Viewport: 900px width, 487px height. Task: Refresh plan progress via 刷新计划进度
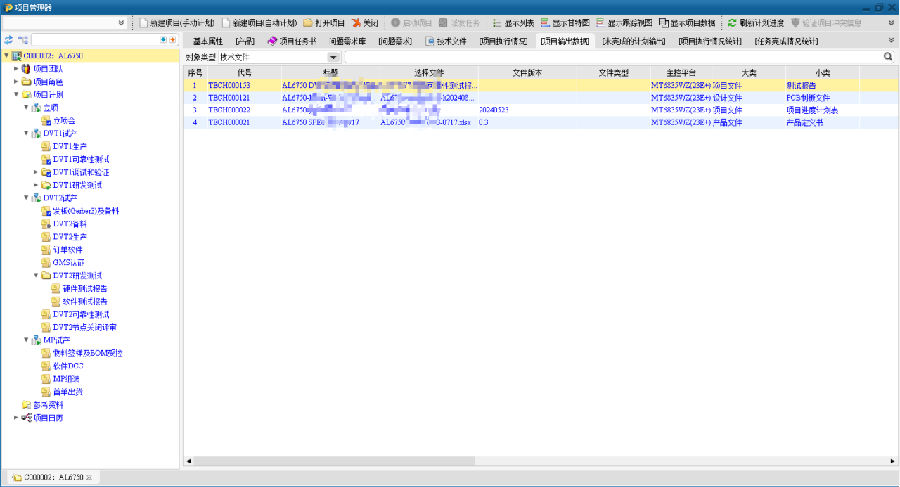click(x=755, y=23)
